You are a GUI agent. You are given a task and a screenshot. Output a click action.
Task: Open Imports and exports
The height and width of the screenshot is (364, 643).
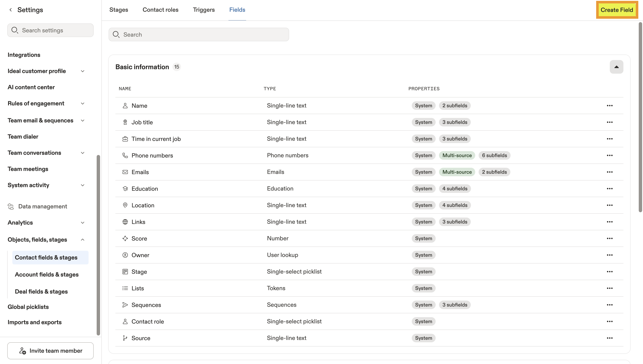click(x=34, y=322)
